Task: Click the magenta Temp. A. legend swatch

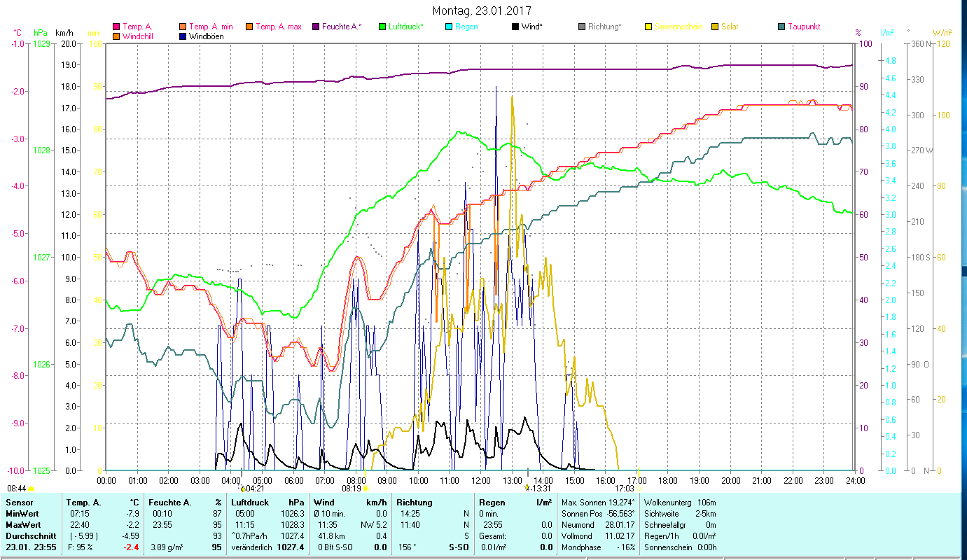Action: pos(116,27)
